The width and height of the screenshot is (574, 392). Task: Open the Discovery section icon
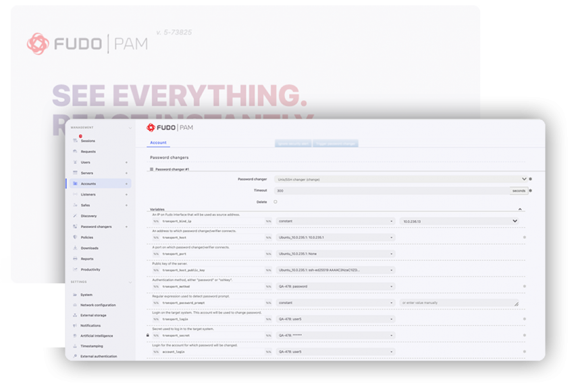tap(76, 216)
